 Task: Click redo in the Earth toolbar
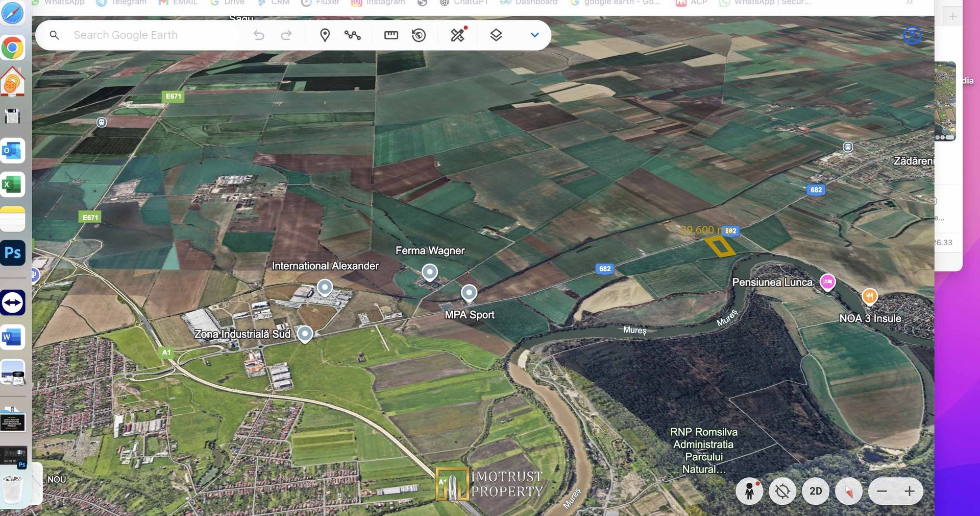(287, 35)
